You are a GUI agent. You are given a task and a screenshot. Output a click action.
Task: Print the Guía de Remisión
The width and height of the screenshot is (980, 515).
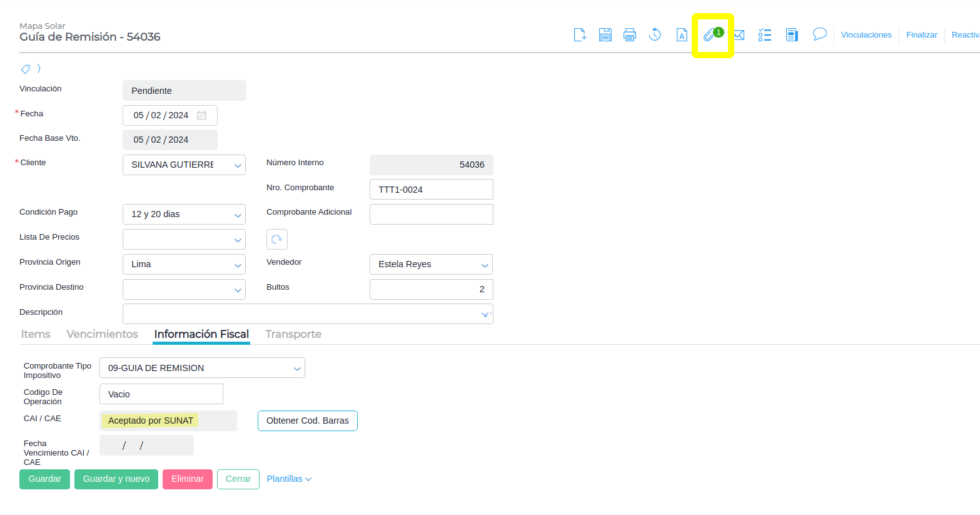[630, 35]
